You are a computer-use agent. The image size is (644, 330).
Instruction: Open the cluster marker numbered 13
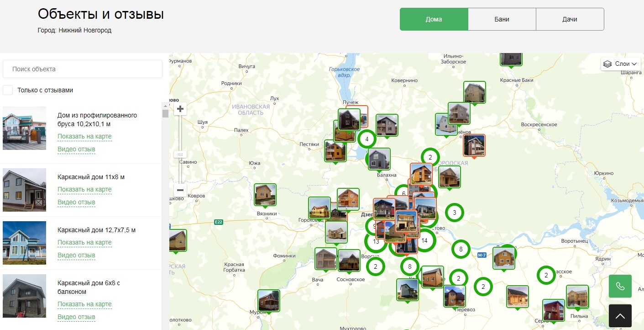(375, 242)
